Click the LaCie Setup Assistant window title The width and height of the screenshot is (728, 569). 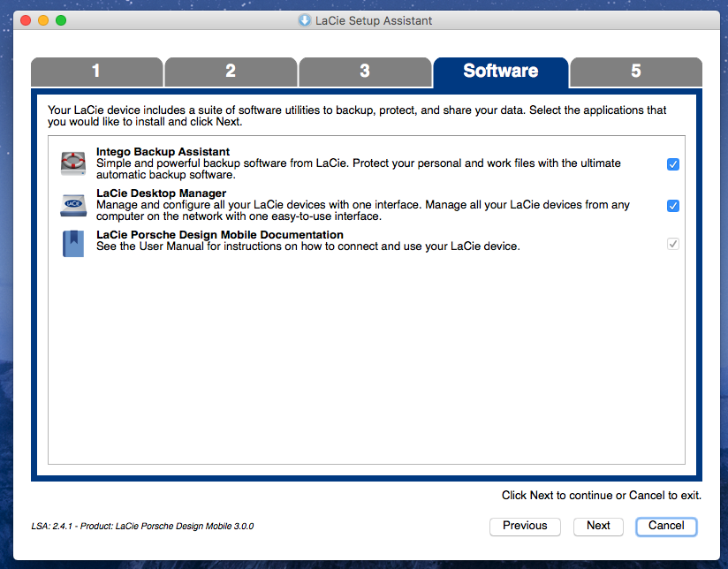(x=374, y=21)
